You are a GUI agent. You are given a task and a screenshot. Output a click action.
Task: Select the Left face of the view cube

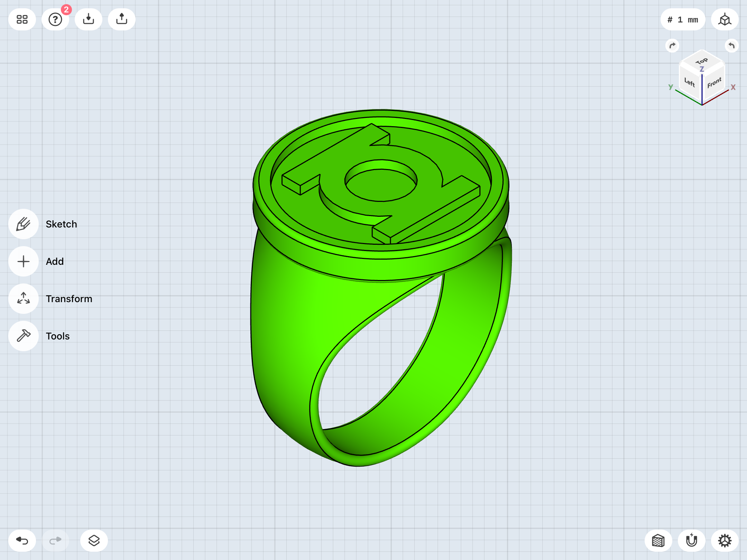(x=690, y=83)
